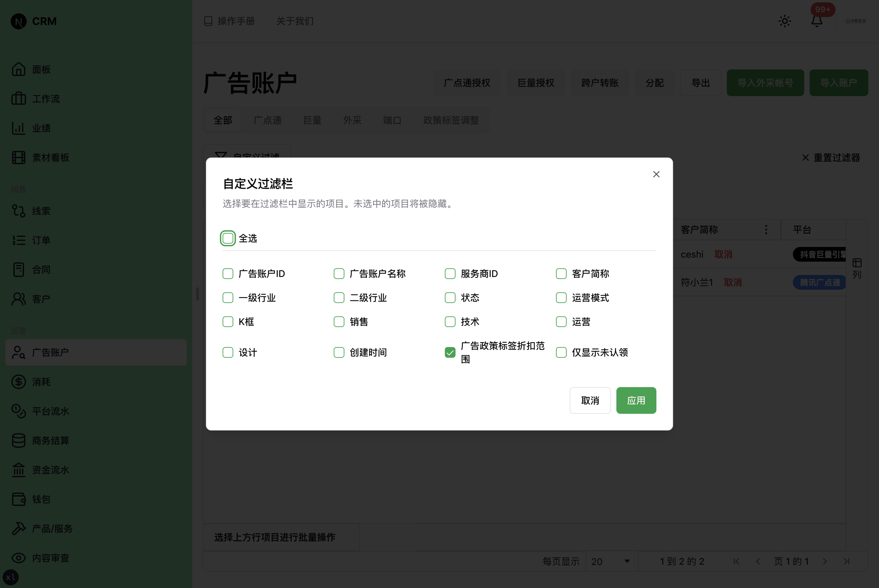
Task: Enable the 广告账户ID filter checkbox
Action: [228, 273]
